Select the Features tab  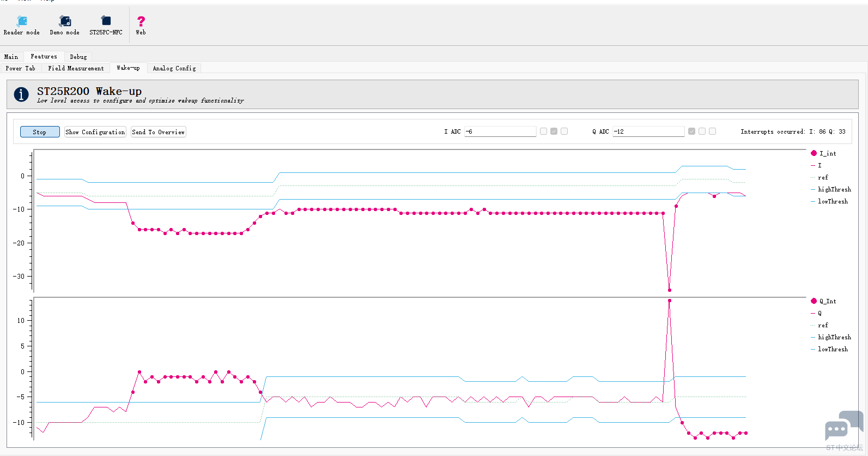click(44, 56)
